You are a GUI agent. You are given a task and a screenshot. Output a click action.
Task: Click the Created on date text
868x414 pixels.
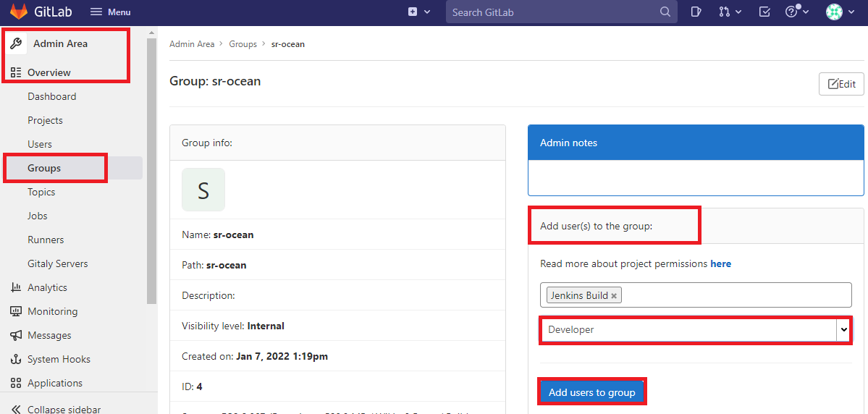click(255, 356)
